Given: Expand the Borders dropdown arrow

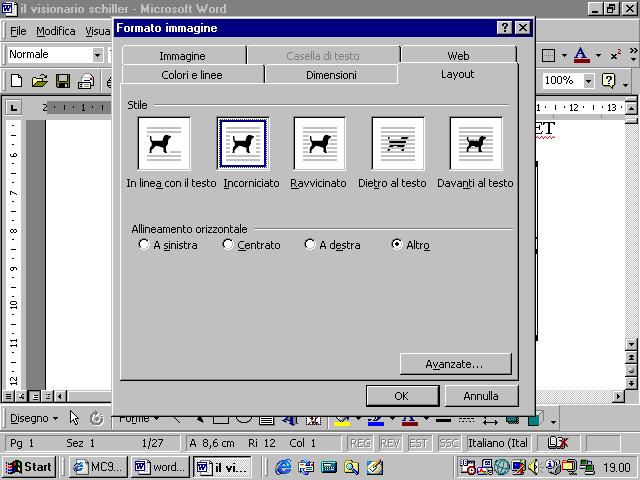Looking at the screenshot, I should pos(564,55).
